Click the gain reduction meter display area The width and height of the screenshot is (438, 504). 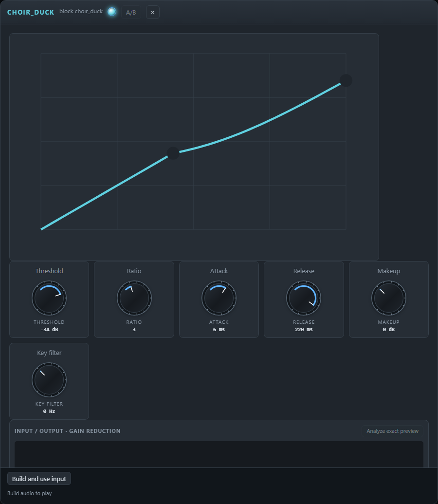point(219,454)
